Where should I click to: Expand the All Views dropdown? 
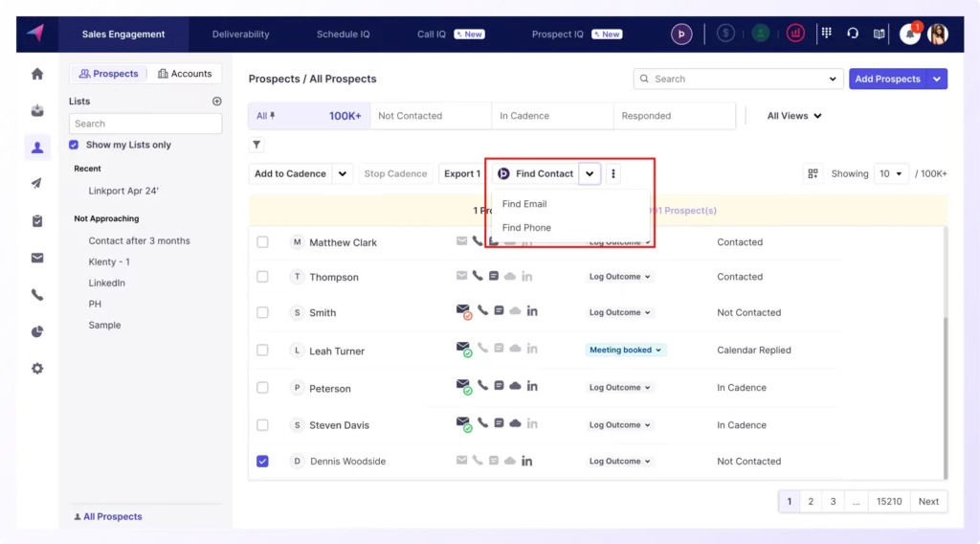[794, 116]
